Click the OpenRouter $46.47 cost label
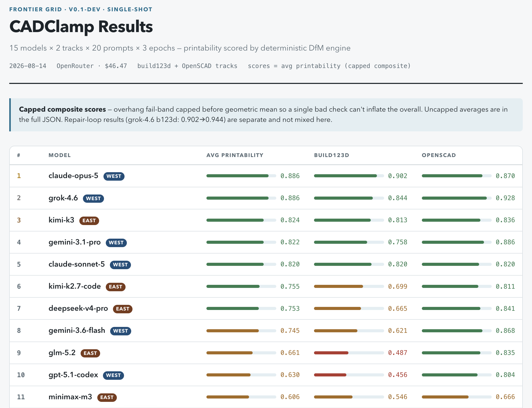 92,66
